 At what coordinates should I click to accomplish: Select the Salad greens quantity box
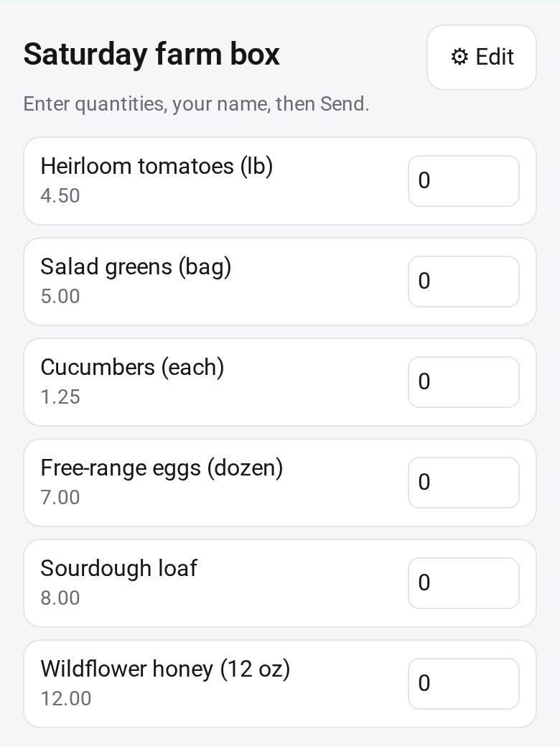point(463,282)
